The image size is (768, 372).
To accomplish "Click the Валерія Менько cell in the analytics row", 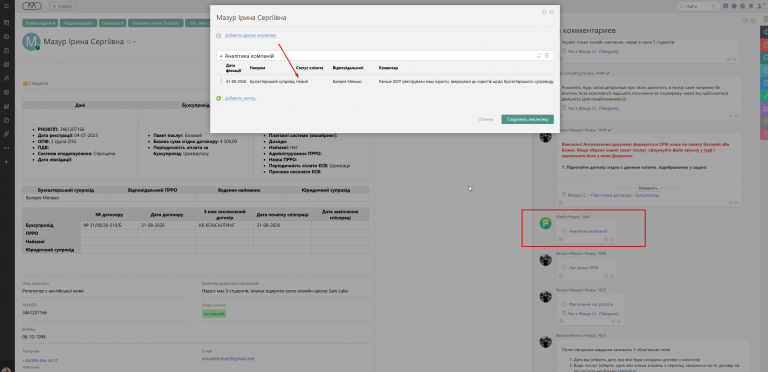I will 347,81.
